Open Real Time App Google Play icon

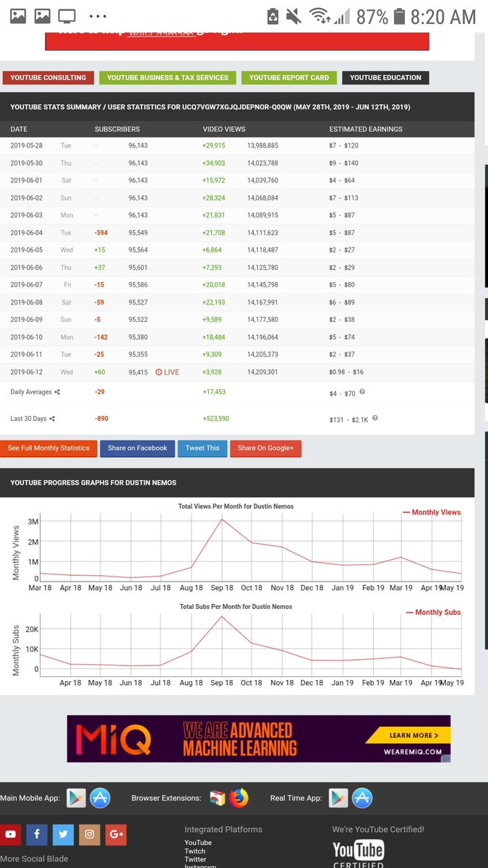click(338, 798)
